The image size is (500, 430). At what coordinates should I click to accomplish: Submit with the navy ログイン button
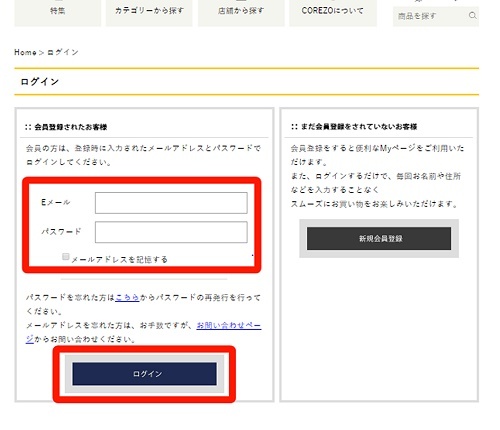pyautogui.click(x=144, y=374)
